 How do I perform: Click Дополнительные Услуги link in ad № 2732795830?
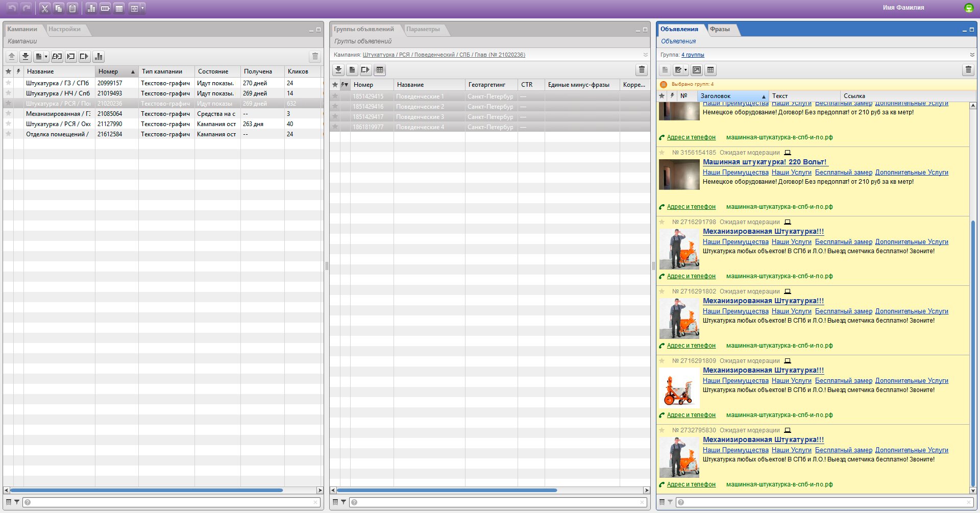tap(912, 450)
